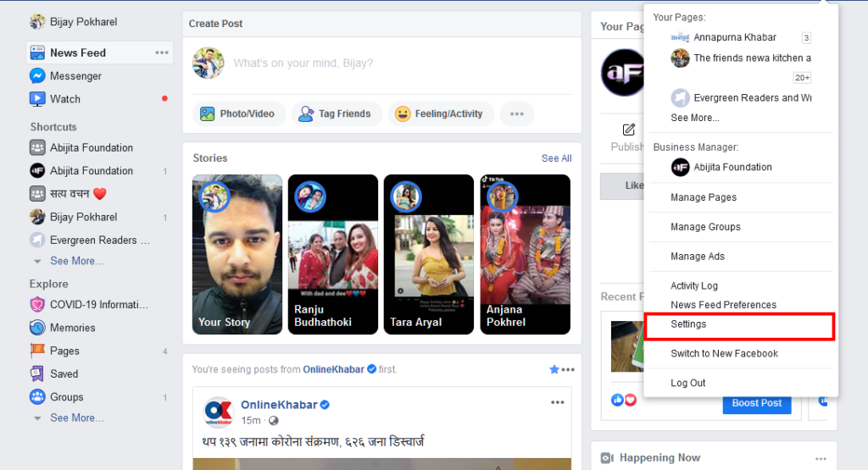The image size is (868, 470).
Task: Click the 20+ notification badge
Action: (802, 78)
